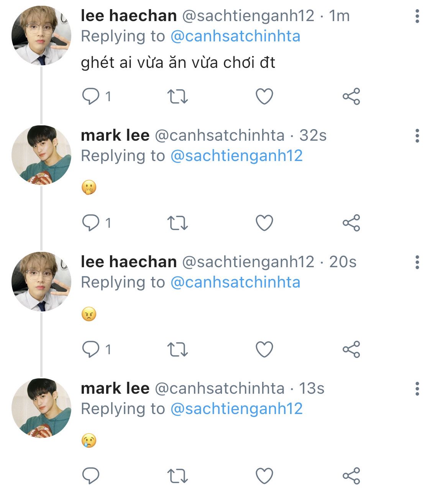Viewport: 448px width, 493px height.
Task: View mark lee's avatar on the 32s tweet
Action: (41, 155)
